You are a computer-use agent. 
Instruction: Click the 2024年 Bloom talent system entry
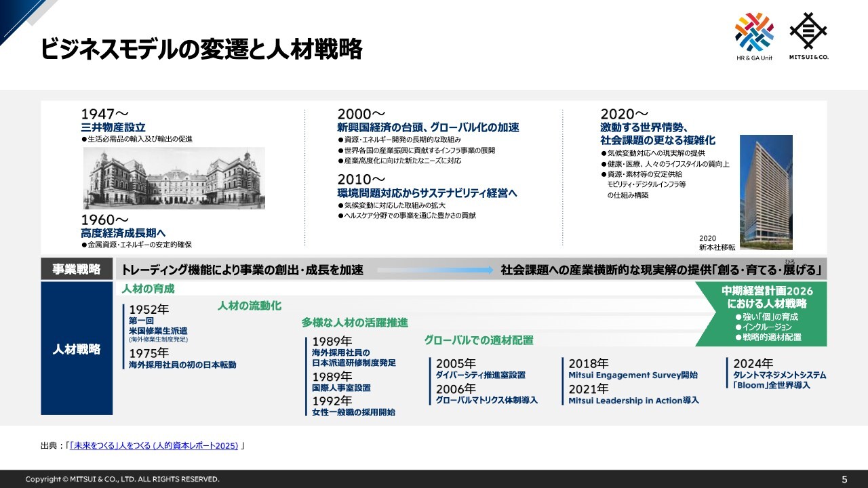(779, 374)
